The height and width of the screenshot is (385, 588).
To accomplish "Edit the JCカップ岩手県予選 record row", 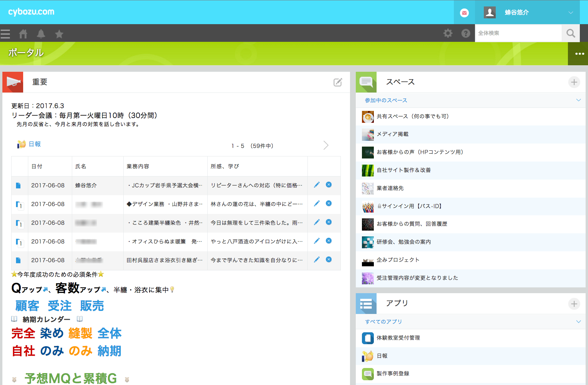I will click(317, 185).
